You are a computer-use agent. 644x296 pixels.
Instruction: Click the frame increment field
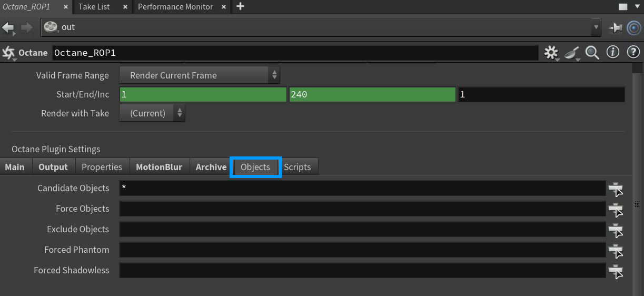541,95
